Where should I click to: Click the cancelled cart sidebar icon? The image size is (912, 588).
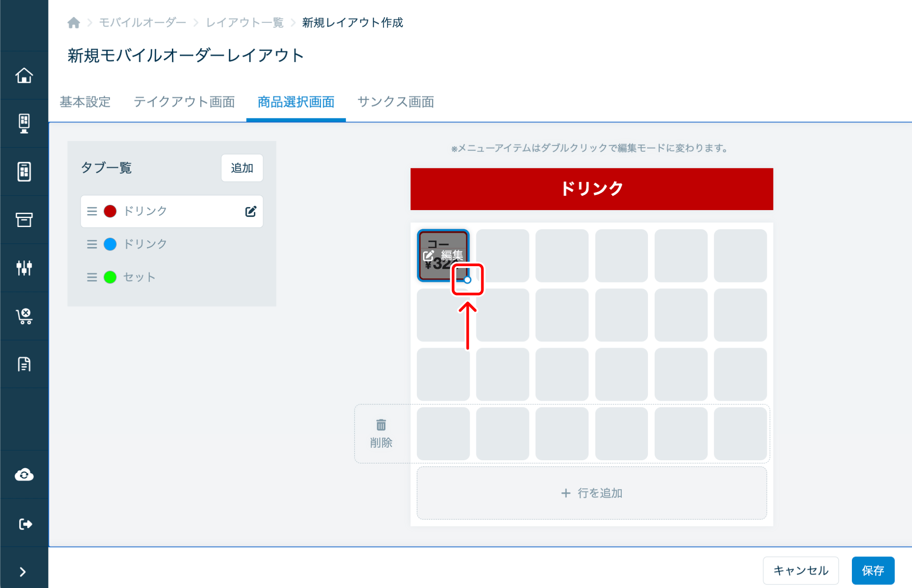[x=24, y=316]
